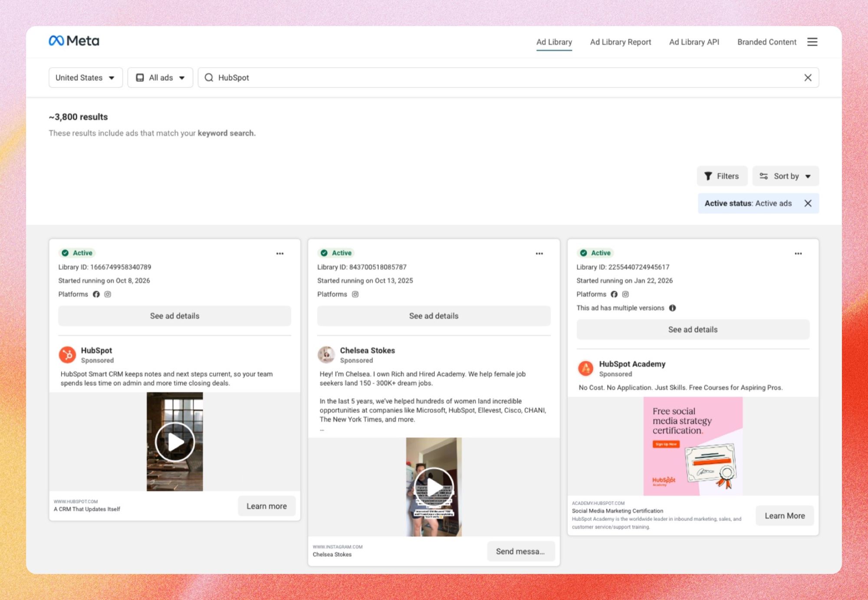Go to Branded Content tab

[766, 42]
